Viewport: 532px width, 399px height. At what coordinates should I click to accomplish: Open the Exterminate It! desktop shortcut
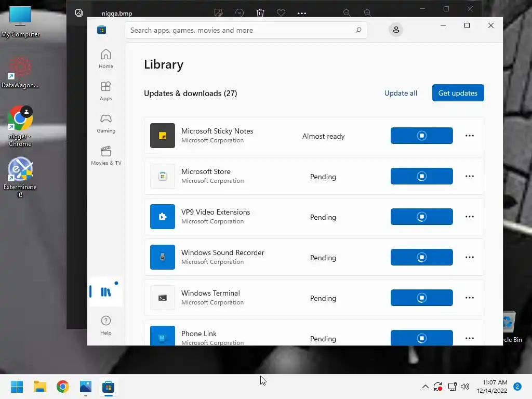click(20, 177)
